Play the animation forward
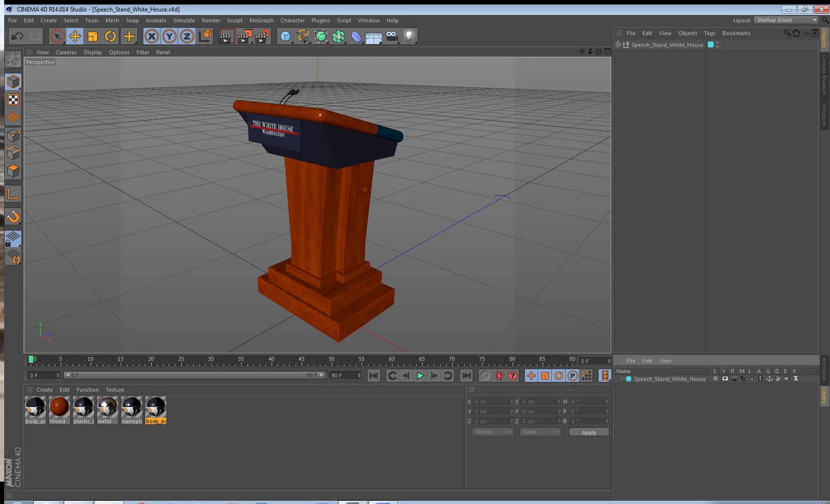This screenshot has width=830, height=504. pyautogui.click(x=420, y=376)
